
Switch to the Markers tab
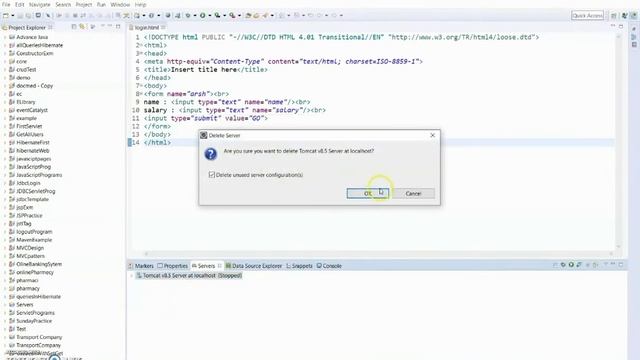click(141, 266)
